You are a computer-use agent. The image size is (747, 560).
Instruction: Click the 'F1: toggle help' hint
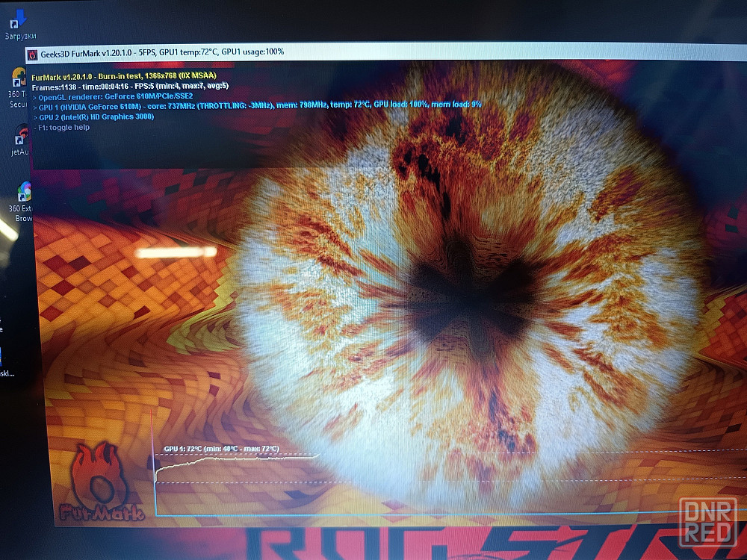[x=62, y=127]
